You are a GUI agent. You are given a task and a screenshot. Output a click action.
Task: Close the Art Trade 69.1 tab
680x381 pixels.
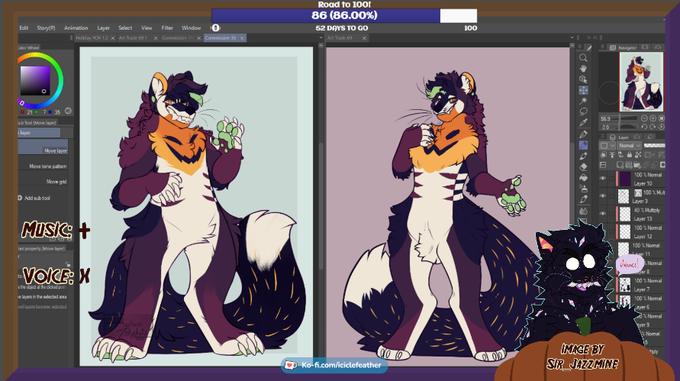pos(155,38)
